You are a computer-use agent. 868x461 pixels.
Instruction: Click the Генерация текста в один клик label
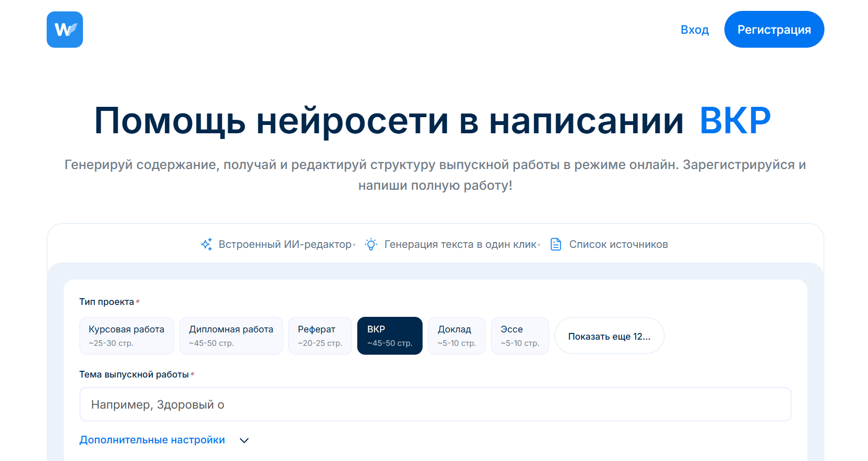coord(460,244)
